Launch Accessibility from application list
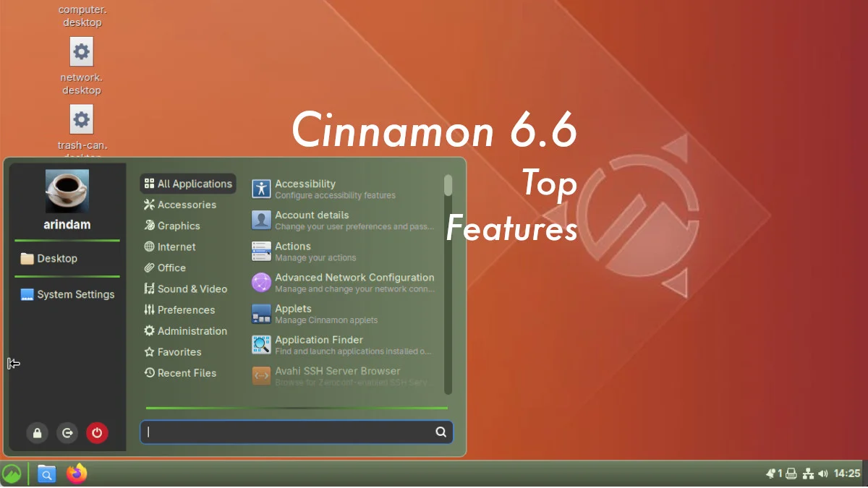This screenshot has height=488, width=868. coord(305,189)
